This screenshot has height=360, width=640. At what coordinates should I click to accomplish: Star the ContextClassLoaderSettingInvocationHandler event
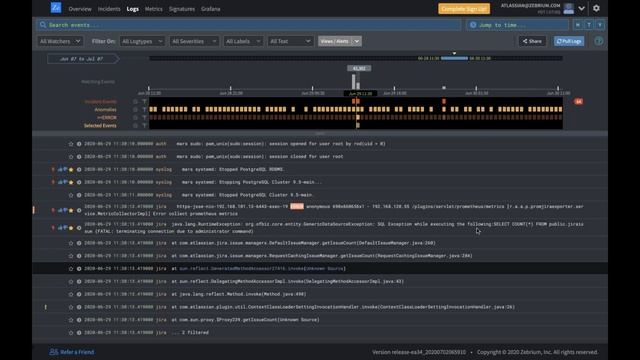click(71, 307)
